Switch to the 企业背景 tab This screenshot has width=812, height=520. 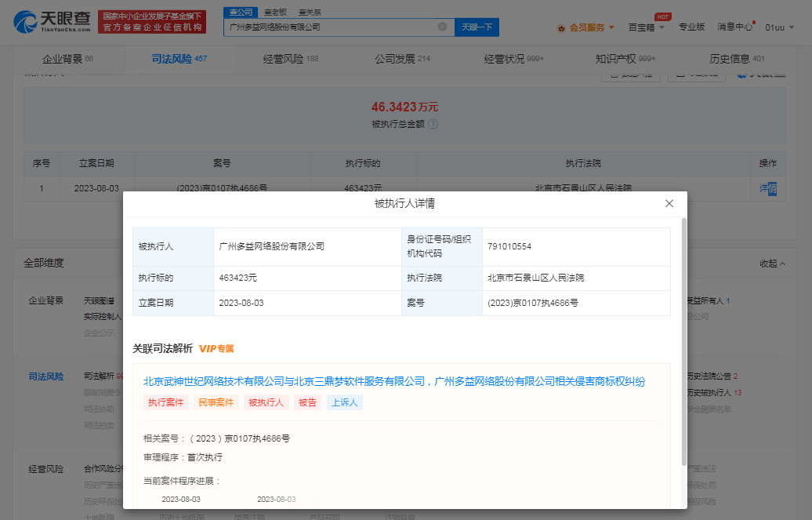[x=68, y=59]
